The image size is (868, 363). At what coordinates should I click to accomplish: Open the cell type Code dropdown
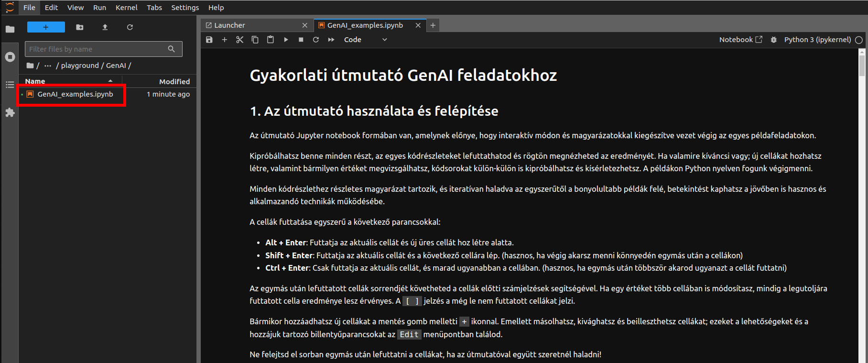[x=365, y=40]
